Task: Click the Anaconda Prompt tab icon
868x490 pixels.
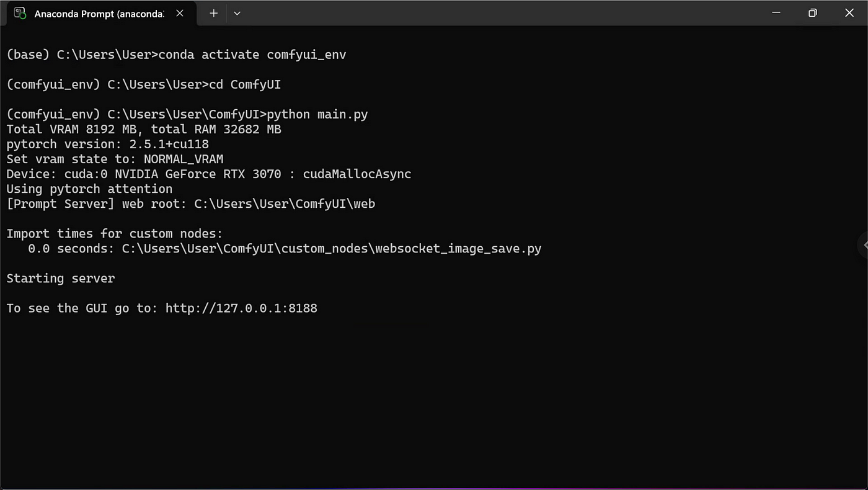Action: point(20,13)
